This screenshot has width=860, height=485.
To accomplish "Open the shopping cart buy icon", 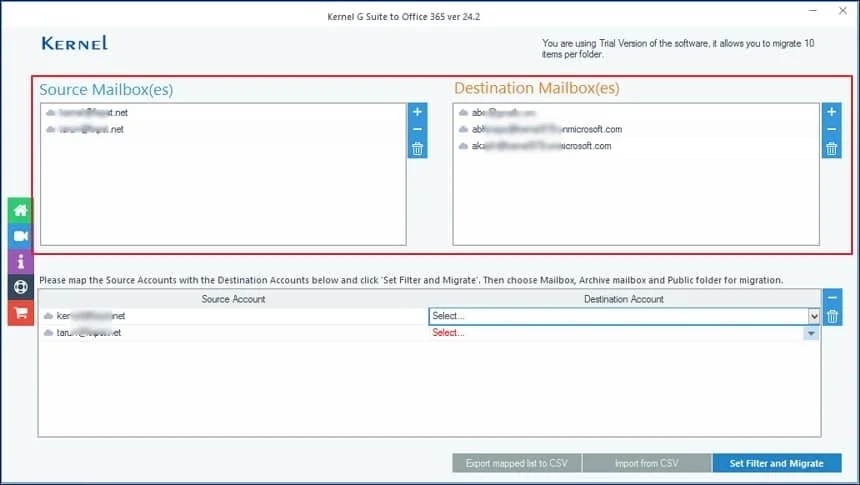I will click(20, 313).
